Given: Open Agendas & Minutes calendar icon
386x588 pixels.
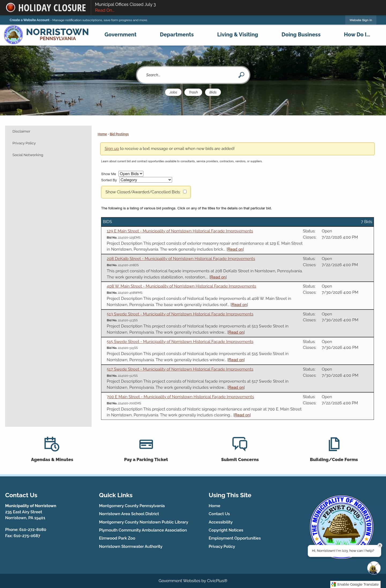Looking at the screenshot, I should [x=52, y=444].
